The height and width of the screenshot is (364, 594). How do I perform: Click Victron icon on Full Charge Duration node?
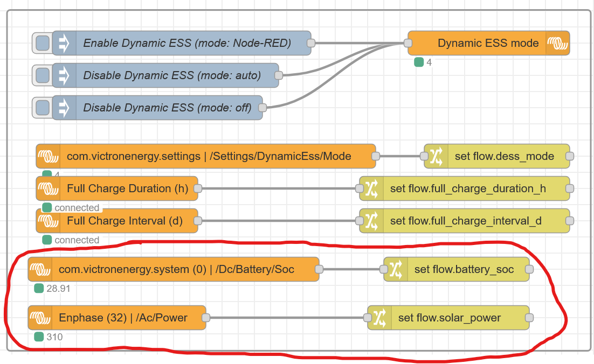(x=48, y=188)
